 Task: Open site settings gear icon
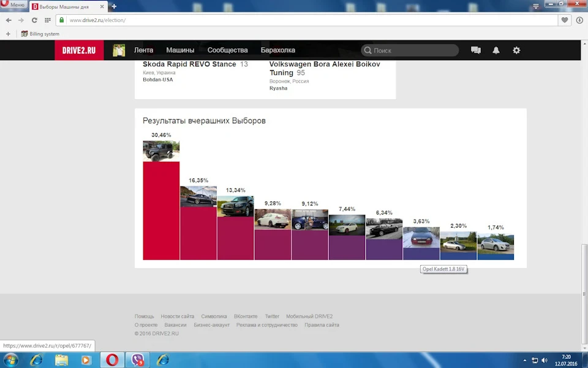[x=516, y=50]
